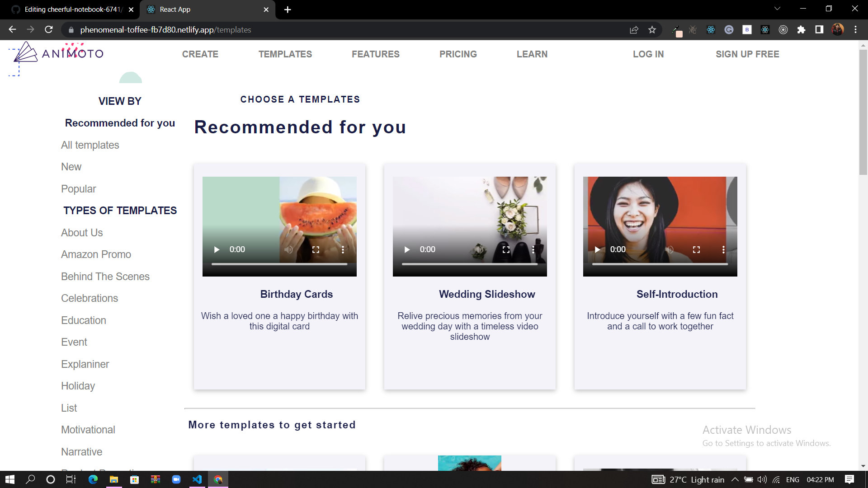The height and width of the screenshot is (488, 868).
Task: Click the Animoto logo
Action: 57,53
